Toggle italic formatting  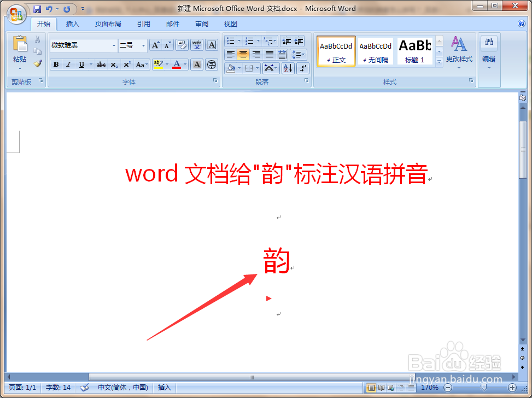[68, 65]
